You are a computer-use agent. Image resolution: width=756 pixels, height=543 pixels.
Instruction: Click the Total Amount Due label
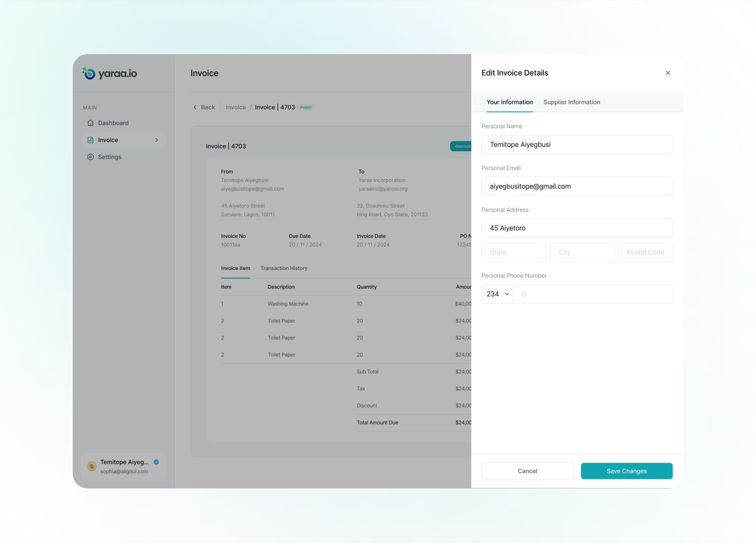tap(377, 422)
